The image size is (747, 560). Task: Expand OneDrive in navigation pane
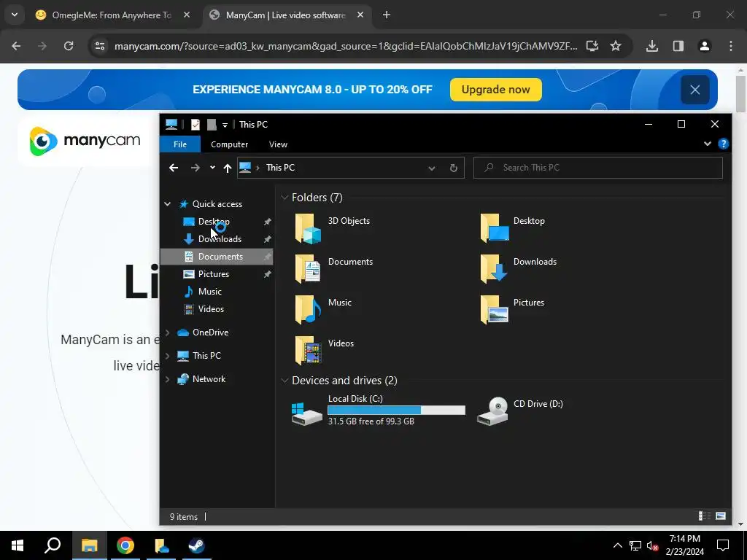[167, 332]
